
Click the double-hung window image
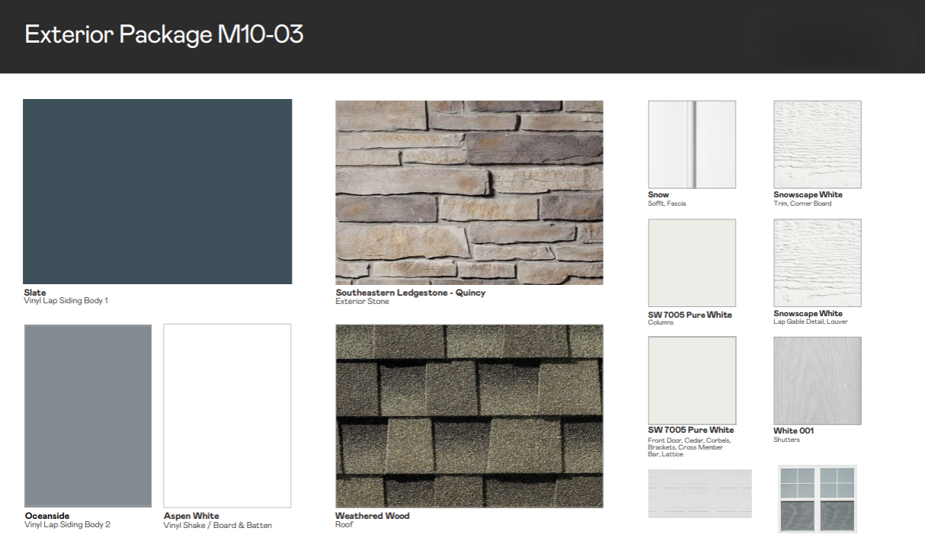(817, 498)
